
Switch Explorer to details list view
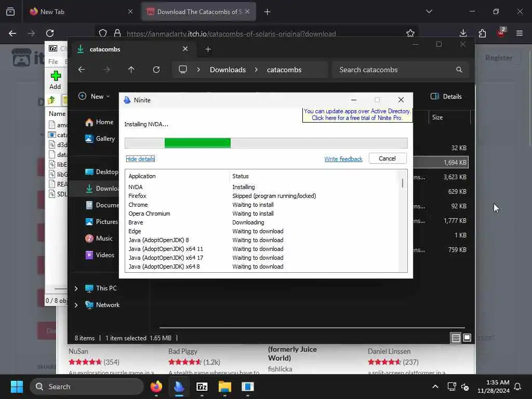456,338
